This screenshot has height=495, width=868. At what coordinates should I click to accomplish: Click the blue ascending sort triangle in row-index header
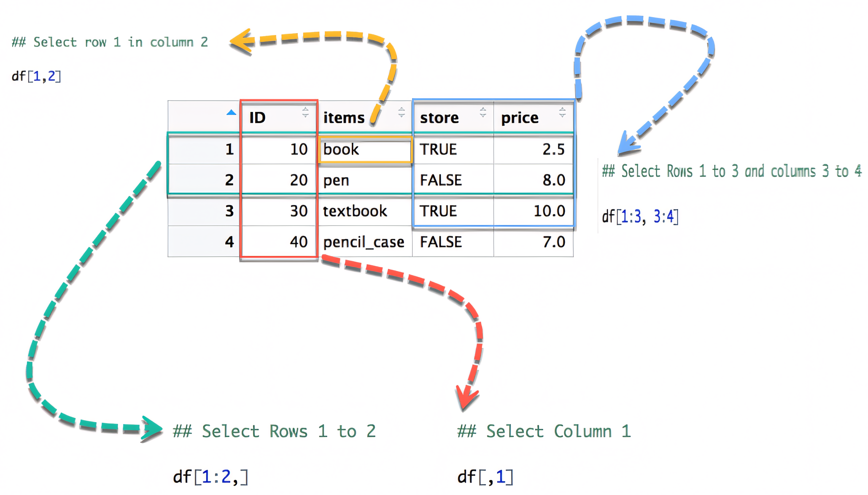pyautogui.click(x=231, y=113)
